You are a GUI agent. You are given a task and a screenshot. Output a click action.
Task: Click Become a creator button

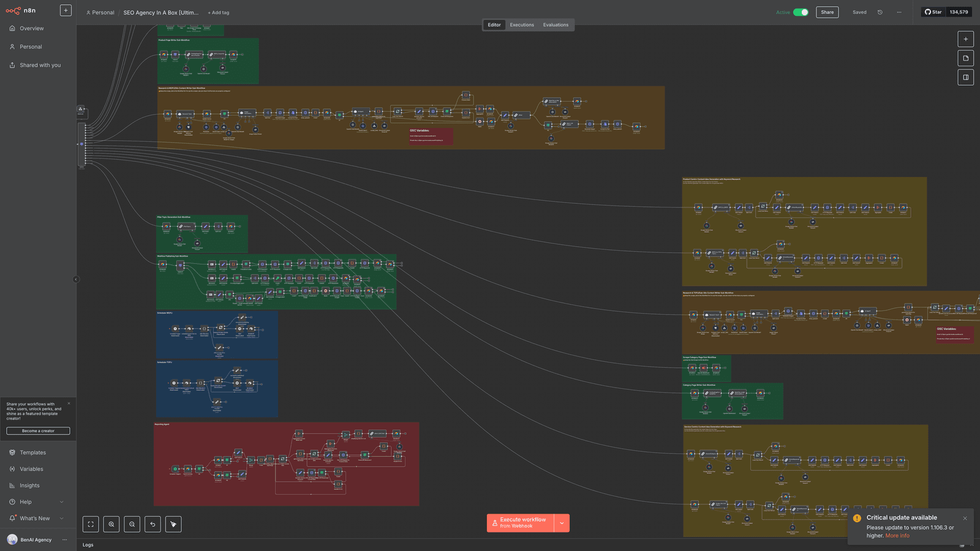pyautogui.click(x=38, y=431)
